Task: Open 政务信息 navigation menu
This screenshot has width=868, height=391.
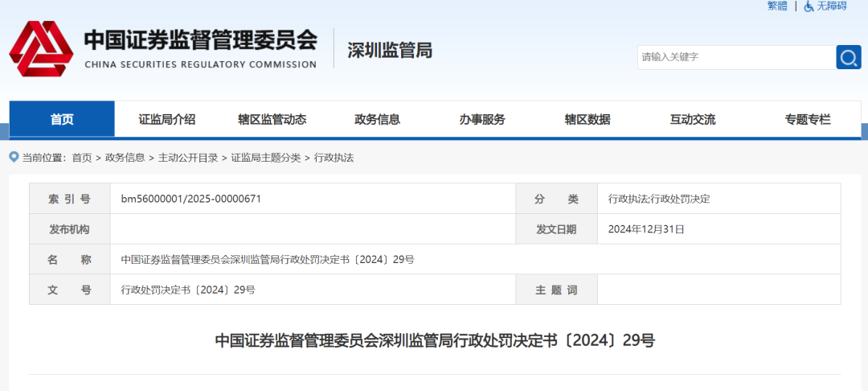Action: click(x=377, y=119)
